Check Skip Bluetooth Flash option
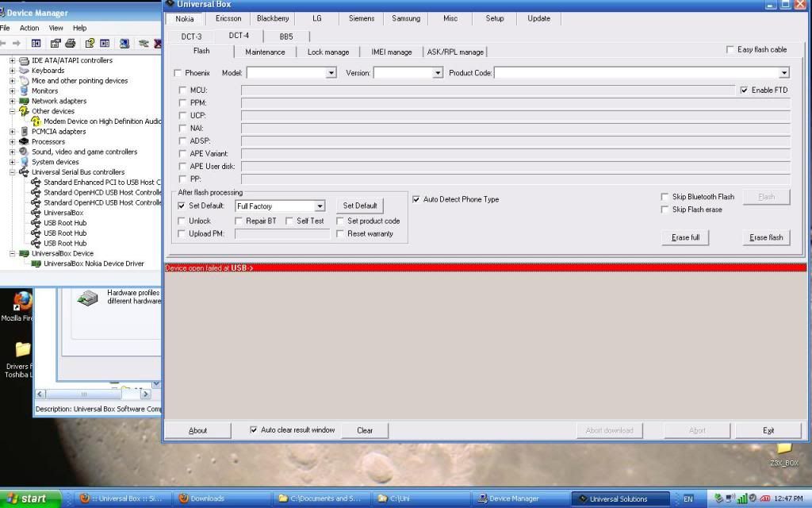812x508 pixels. coord(665,197)
